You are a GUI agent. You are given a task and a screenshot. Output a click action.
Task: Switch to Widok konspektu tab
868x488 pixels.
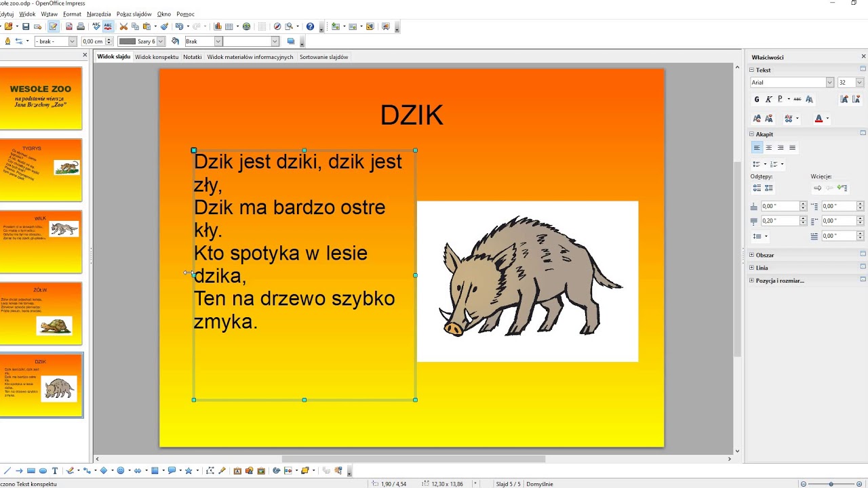click(x=157, y=57)
